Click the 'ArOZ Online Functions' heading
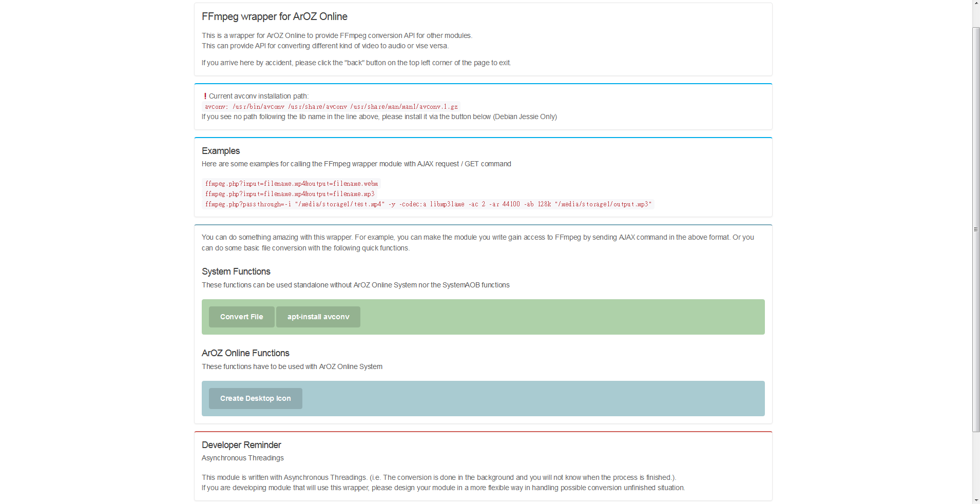Viewport: 980px width, 504px height. [245, 353]
